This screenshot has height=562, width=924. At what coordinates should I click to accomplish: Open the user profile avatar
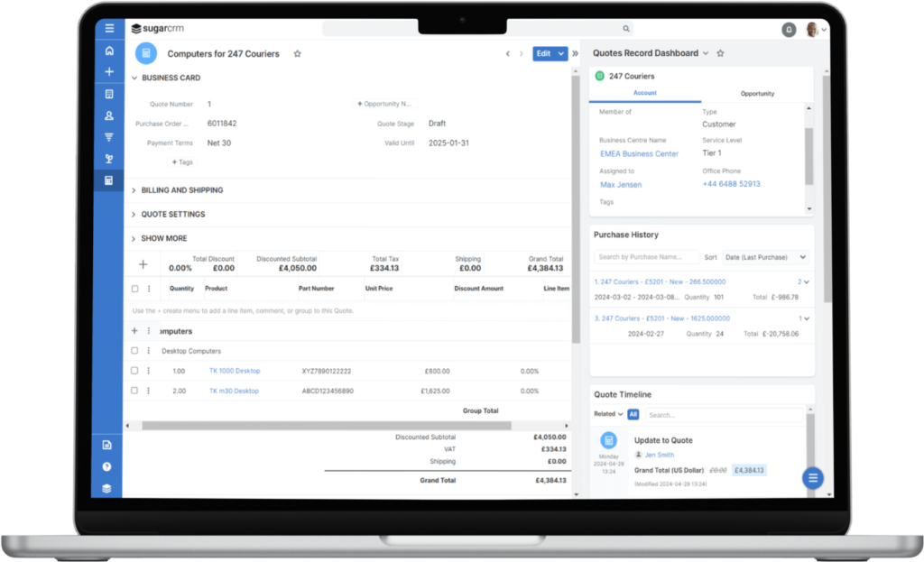click(812, 30)
